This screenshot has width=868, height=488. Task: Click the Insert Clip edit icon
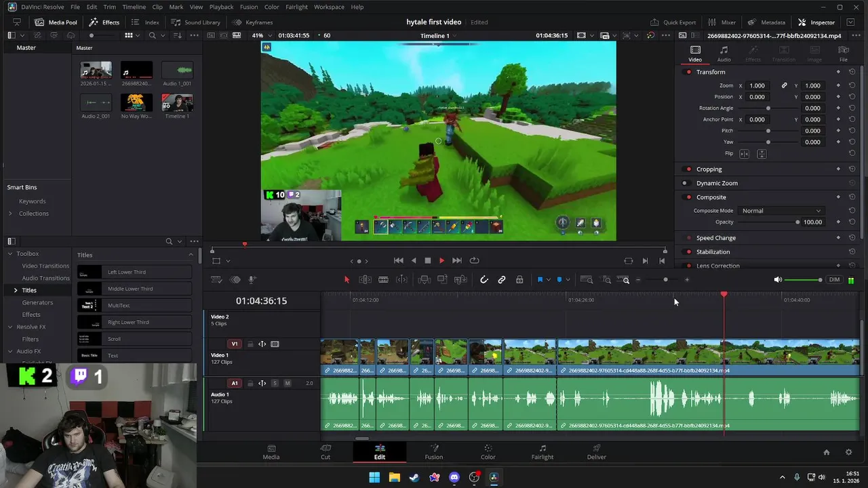coord(424,279)
